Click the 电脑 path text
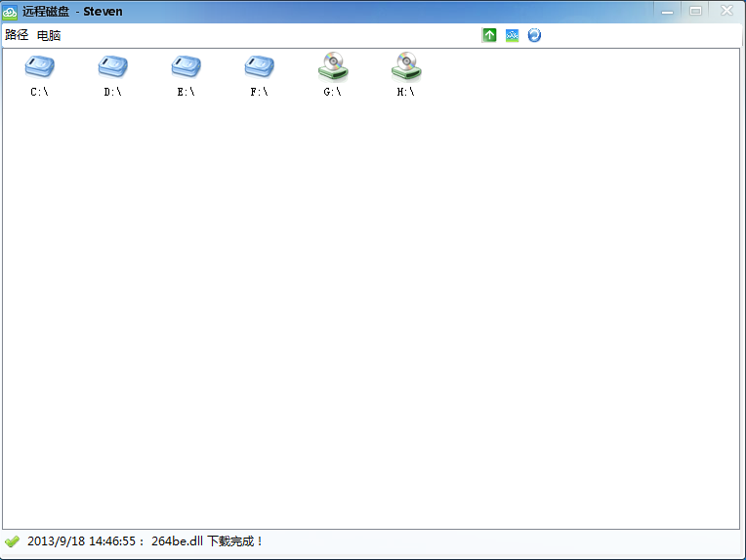Viewport: 746px width, 560px height. (49, 36)
